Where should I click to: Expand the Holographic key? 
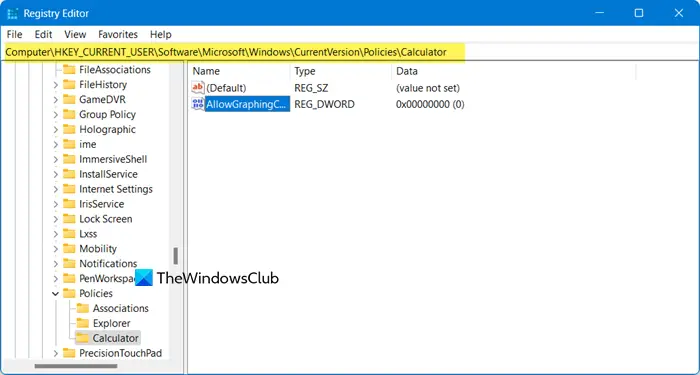[x=55, y=129]
